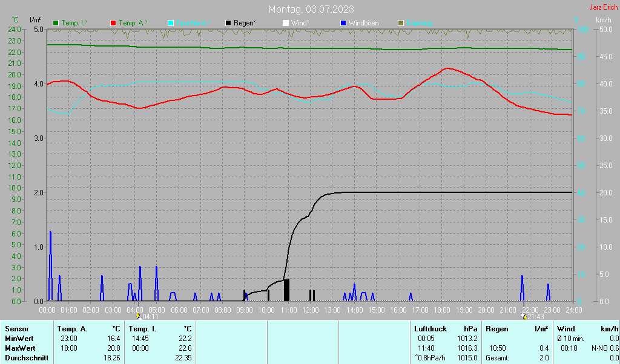
Task: Click the pressure trend ^0.8hPa/h
Action: [430, 358]
